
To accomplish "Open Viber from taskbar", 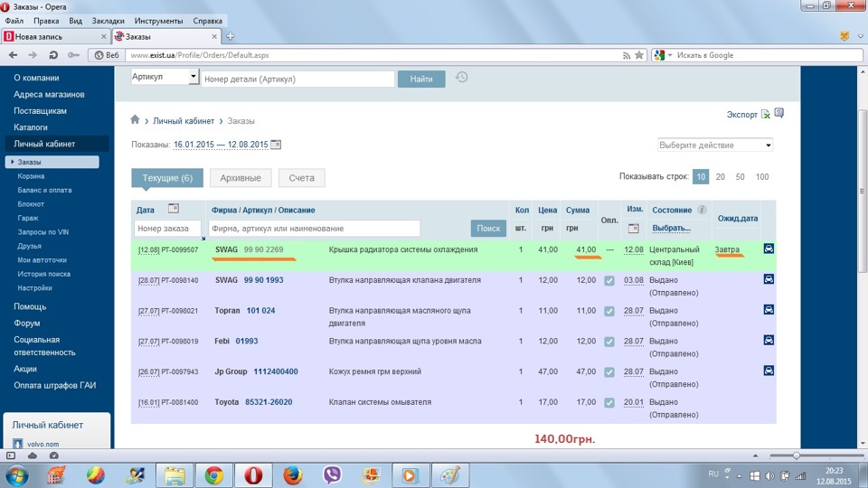I will [x=332, y=475].
